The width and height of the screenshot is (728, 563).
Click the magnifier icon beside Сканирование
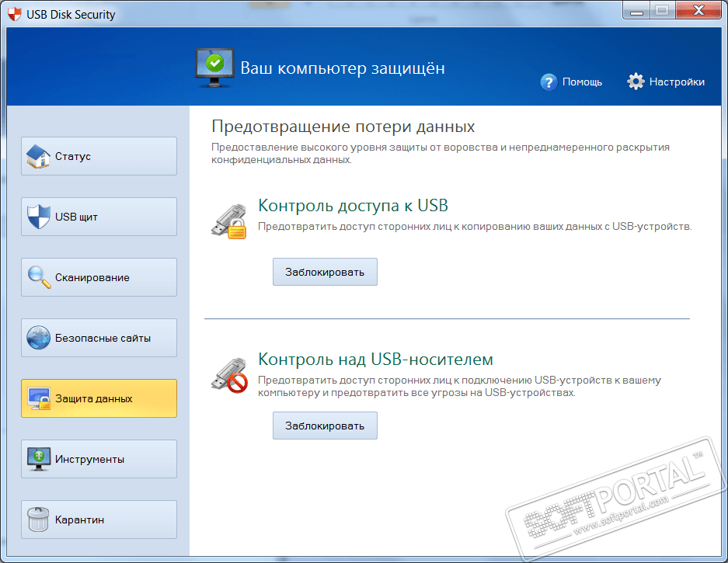point(39,277)
